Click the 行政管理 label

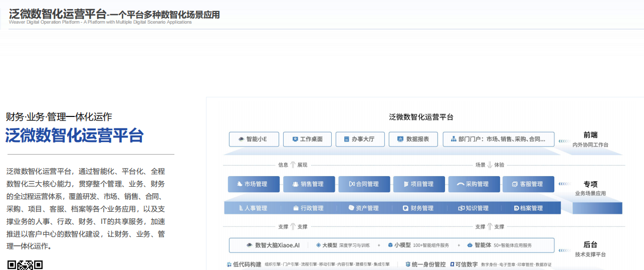[x=312, y=208]
